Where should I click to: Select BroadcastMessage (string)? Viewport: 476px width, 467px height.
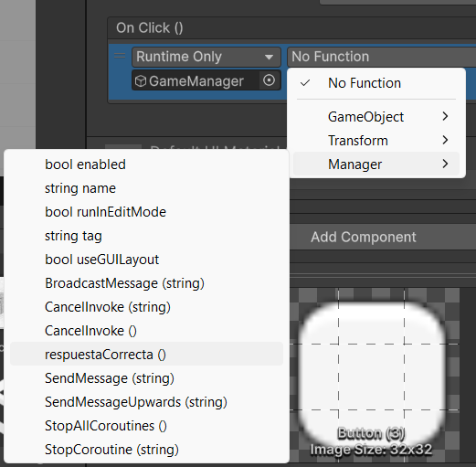146,283
